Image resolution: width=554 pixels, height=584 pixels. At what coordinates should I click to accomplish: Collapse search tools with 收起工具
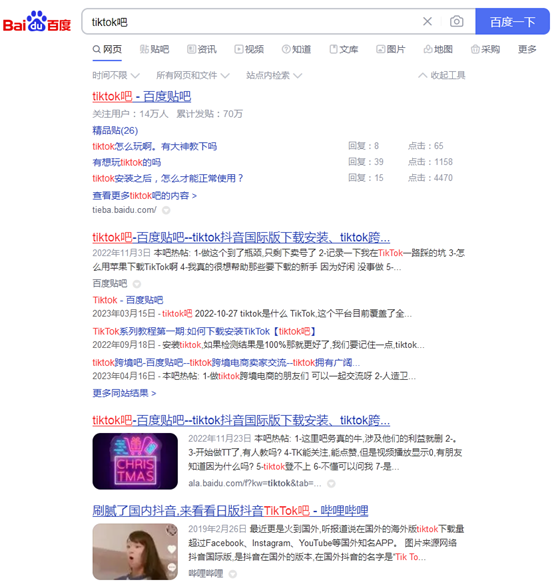[x=442, y=76]
